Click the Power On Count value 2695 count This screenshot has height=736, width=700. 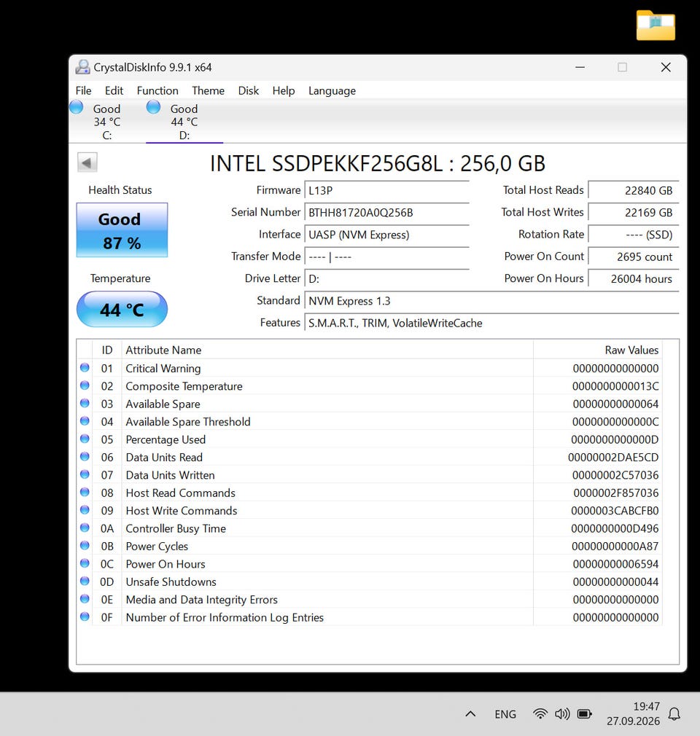[x=634, y=257]
